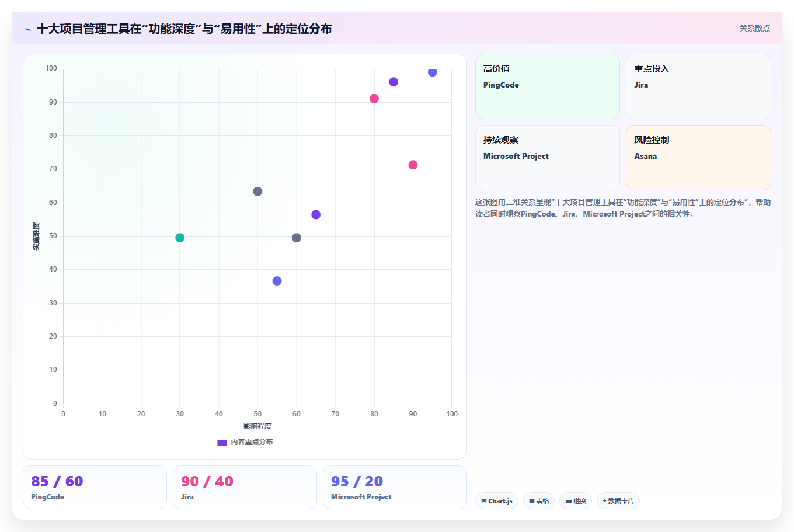This screenshot has height=532, width=794.
Task: Click the 95 / 20 Microsoft Project stat card
Action: (395, 487)
